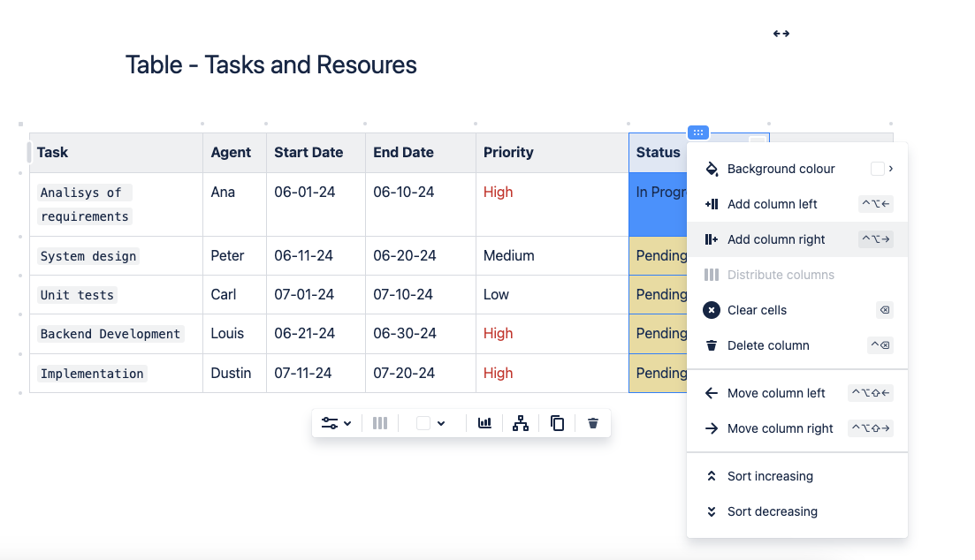This screenshot has height=560, width=975.
Task: Sort the column with Sort increasing
Action: (769, 476)
